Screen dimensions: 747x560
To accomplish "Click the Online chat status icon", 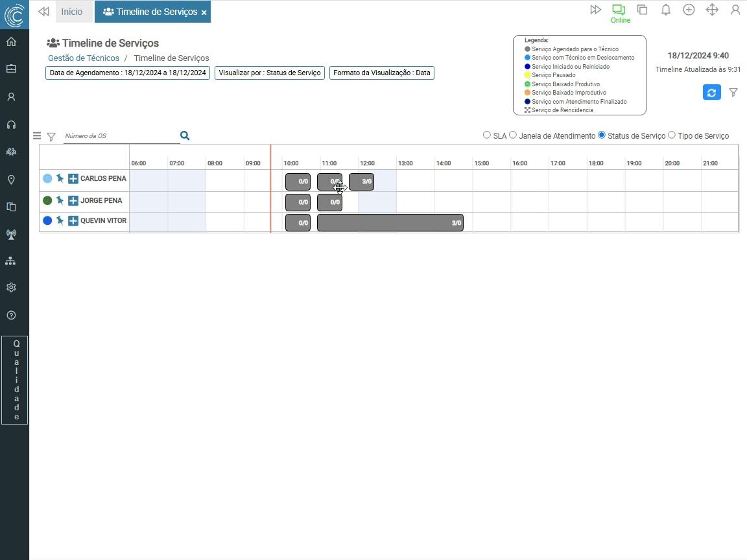I will 619,10.
